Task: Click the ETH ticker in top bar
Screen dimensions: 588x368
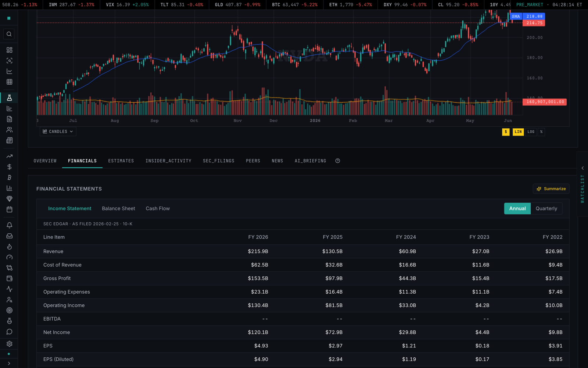Action: [x=351, y=5]
